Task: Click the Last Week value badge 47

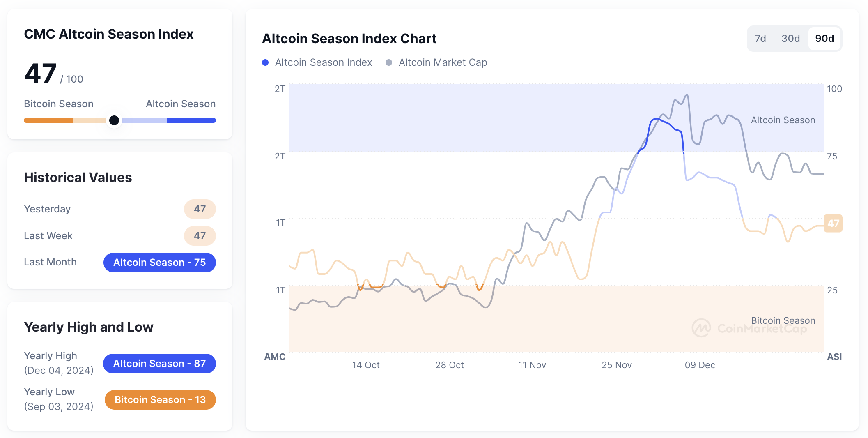Action: coord(200,236)
